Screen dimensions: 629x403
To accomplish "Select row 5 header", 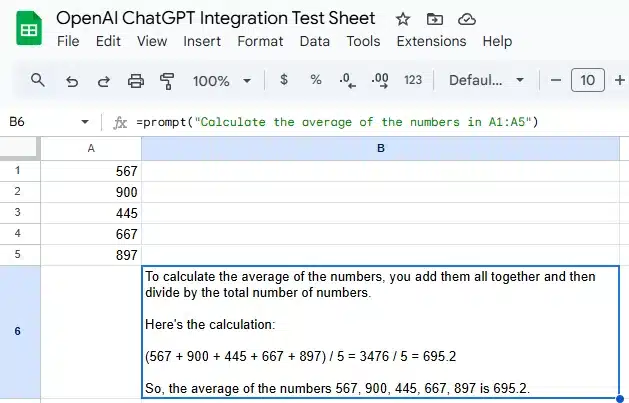I will pos(18,254).
